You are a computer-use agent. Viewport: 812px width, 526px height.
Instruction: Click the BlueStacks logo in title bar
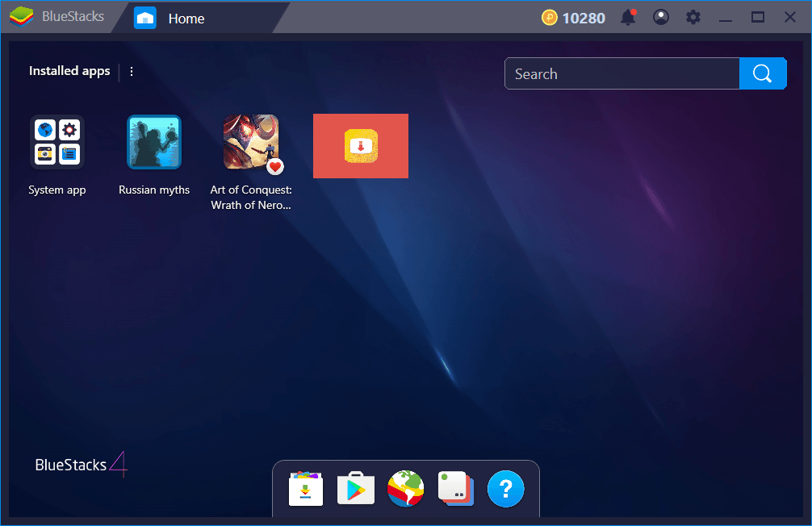pos(21,17)
